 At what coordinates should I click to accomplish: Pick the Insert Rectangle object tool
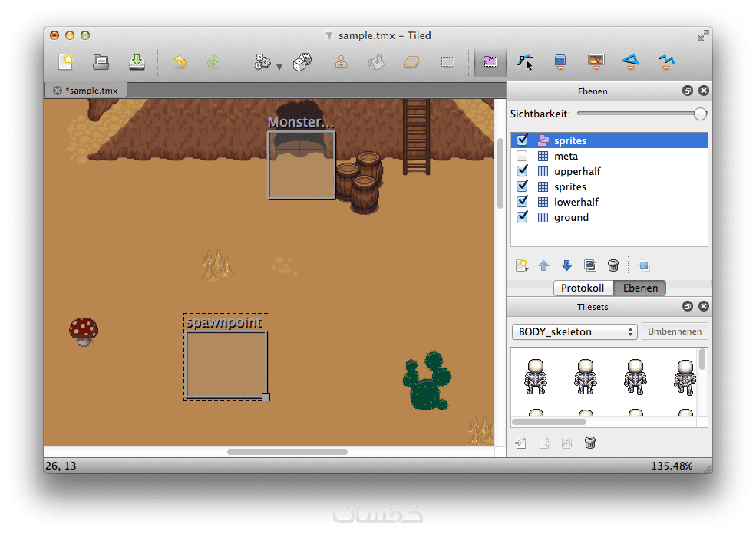(x=560, y=62)
